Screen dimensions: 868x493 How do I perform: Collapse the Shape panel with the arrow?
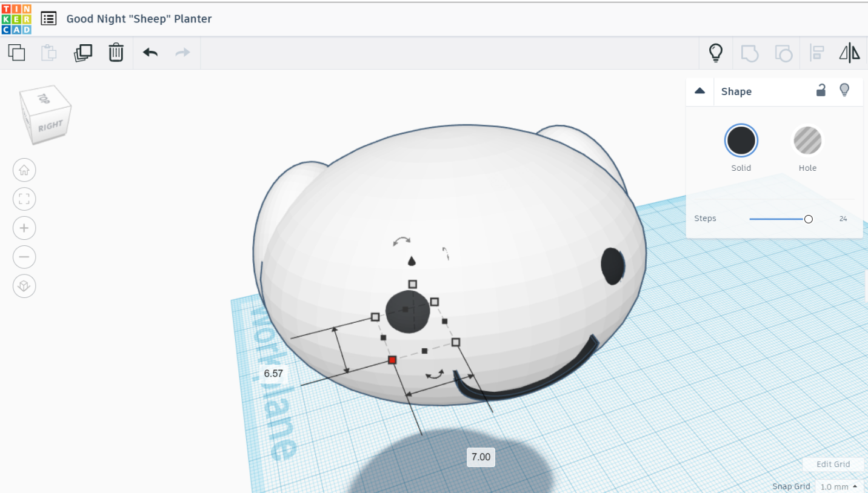pyautogui.click(x=699, y=91)
